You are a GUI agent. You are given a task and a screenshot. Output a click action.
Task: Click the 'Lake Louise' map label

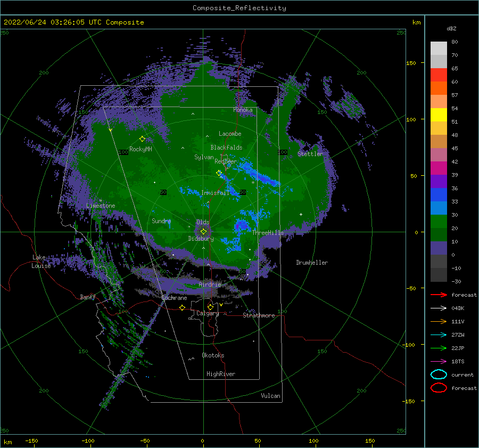click(x=41, y=262)
